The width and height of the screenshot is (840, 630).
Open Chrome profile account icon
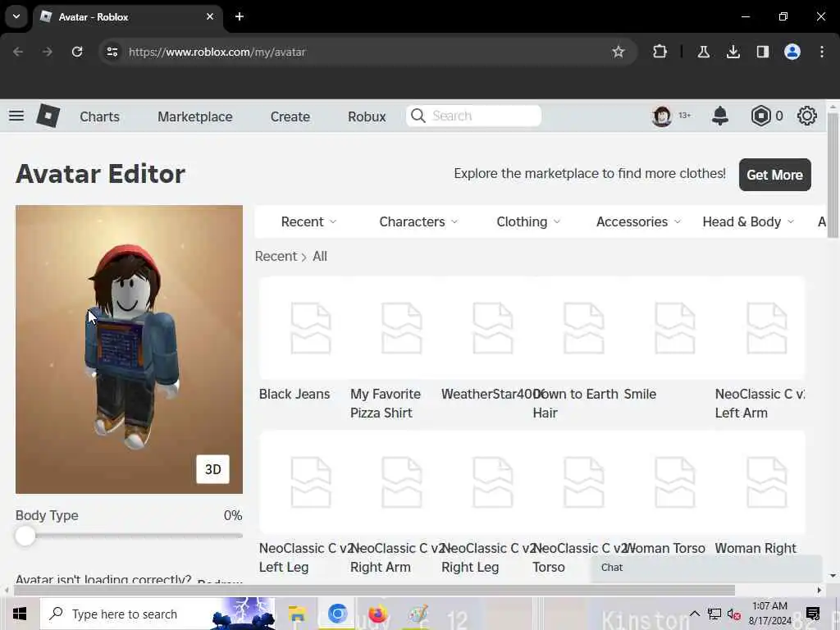[792, 52]
